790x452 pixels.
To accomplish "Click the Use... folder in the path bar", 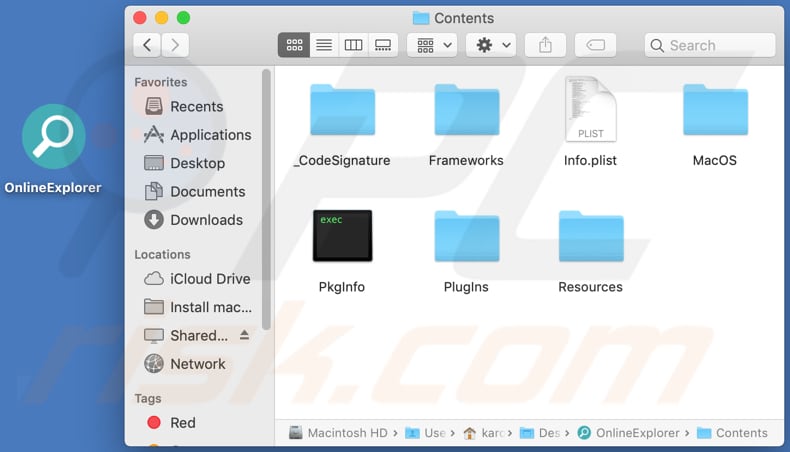I will pyautogui.click(x=425, y=433).
